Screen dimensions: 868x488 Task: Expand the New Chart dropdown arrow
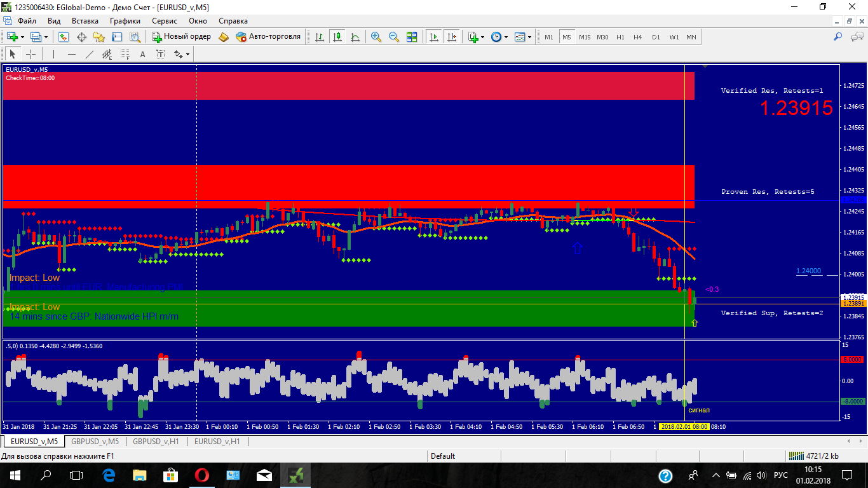click(x=22, y=37)
